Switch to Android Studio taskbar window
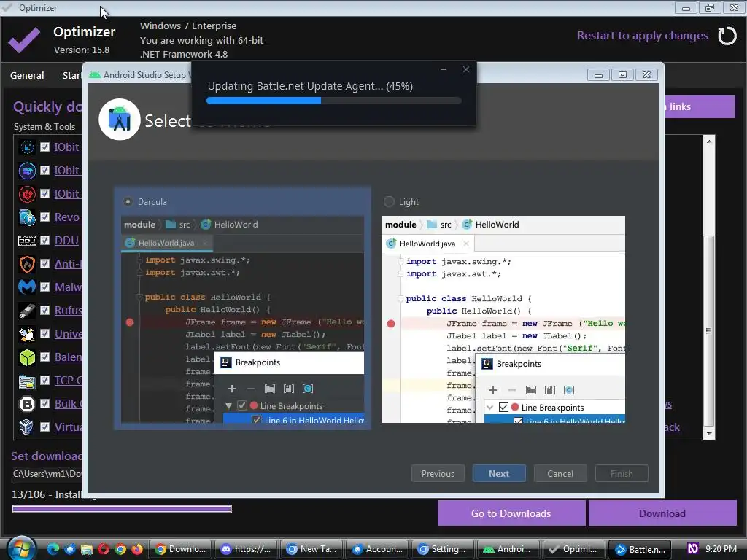747x560 pixels. pos(508,549)
